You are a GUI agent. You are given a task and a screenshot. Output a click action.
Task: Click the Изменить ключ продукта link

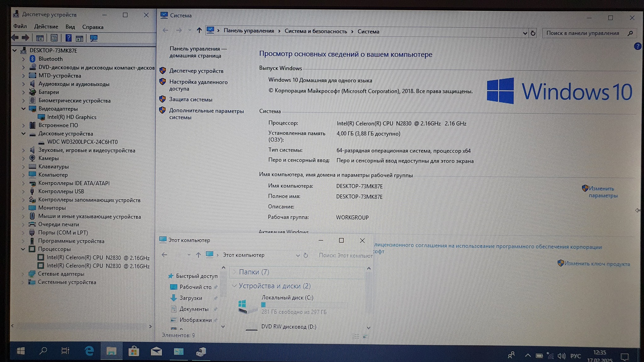tap(597, 264)
